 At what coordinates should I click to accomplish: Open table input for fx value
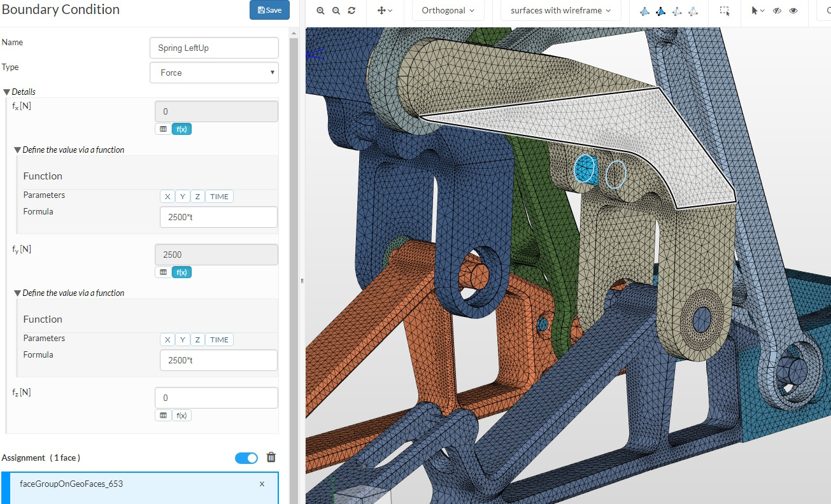pyautogui.click(x=163, y=129)
